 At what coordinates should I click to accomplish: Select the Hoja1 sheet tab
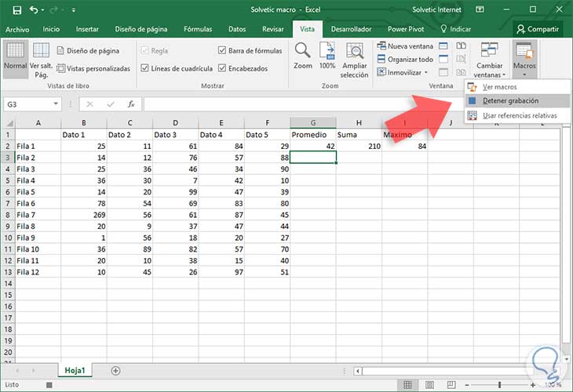[x=75, y=371]
